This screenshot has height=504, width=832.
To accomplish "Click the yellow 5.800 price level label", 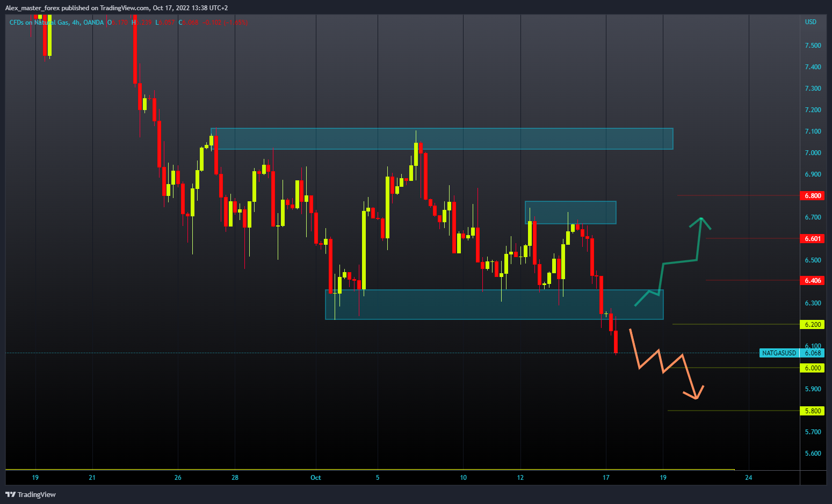I will [812, 411].
